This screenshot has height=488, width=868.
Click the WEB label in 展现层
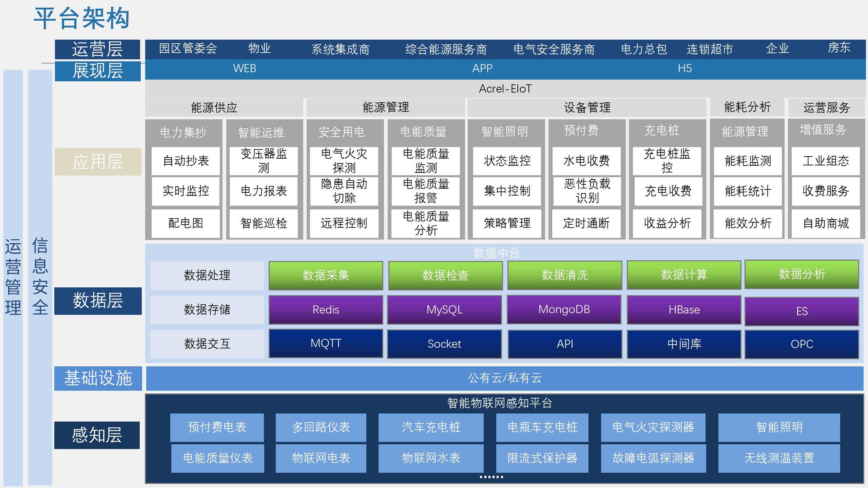245,69
